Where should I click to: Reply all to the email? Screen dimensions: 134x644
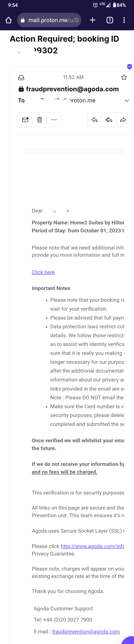pyautogui.click(x=109, y=120)
